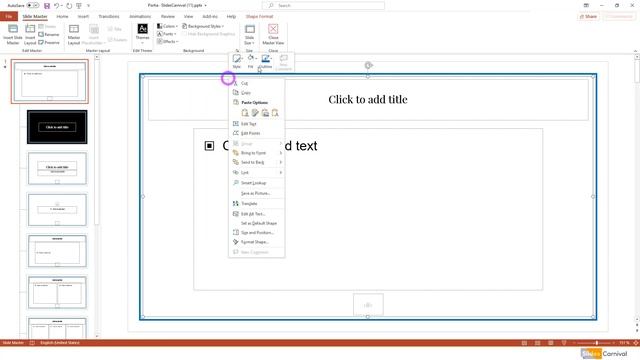The height and width of the screenshot is (360, 640).
Task: Toggle Hide Background Graphics checkbox
Action: click(x=208, y=34)
